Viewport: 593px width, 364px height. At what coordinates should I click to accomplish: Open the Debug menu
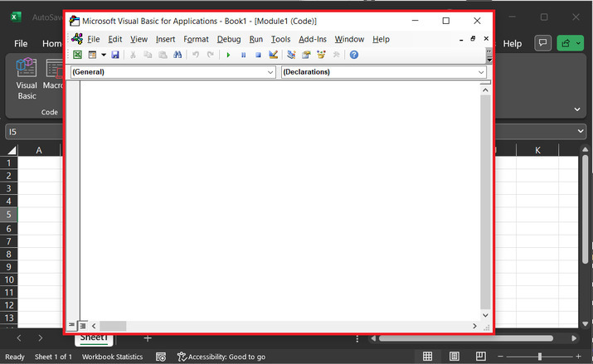228,39
